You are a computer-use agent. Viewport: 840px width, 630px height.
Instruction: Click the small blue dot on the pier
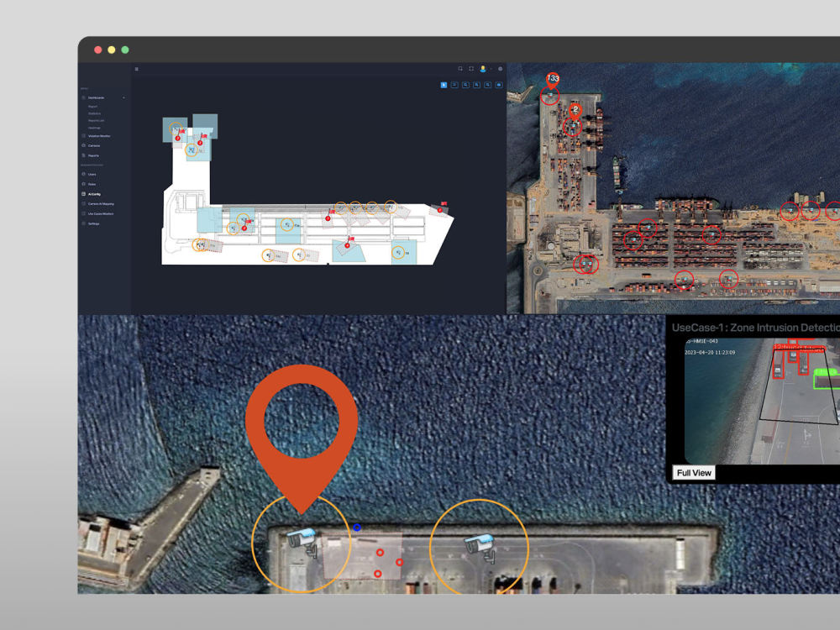357,528
